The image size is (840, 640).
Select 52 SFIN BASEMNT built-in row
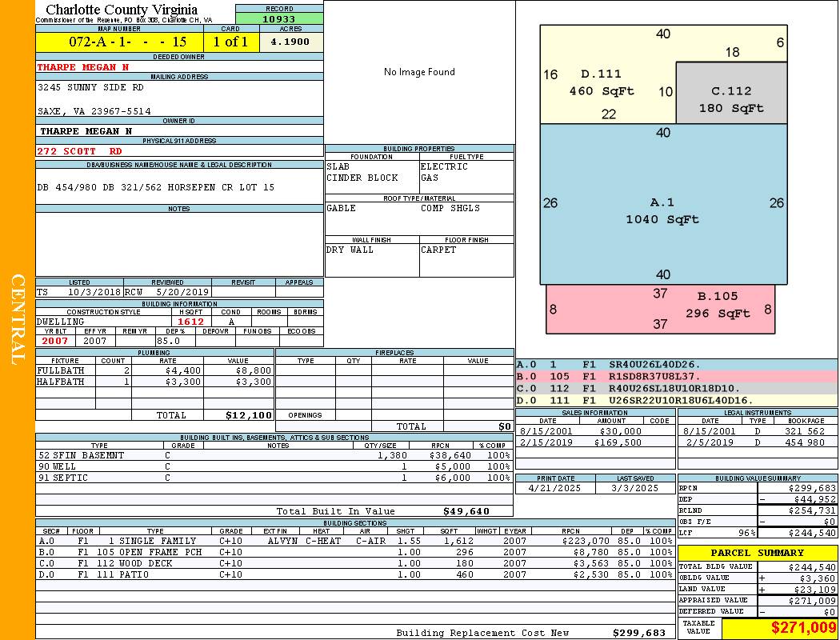click(274, 455)
